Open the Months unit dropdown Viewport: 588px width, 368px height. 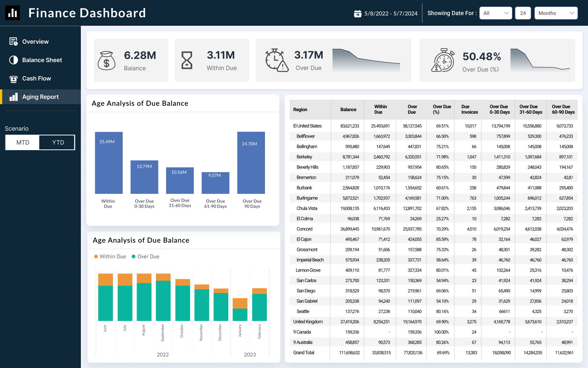[x=556, y=13]
